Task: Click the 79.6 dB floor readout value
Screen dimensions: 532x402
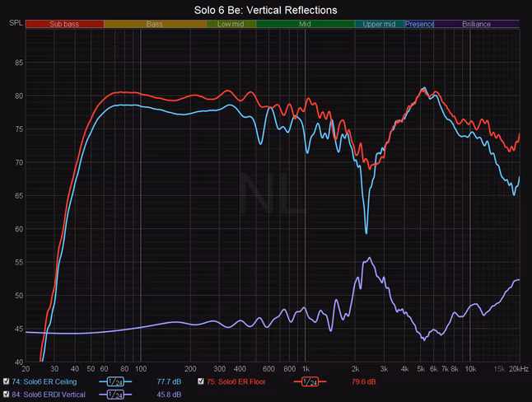Action: point(363,382)
